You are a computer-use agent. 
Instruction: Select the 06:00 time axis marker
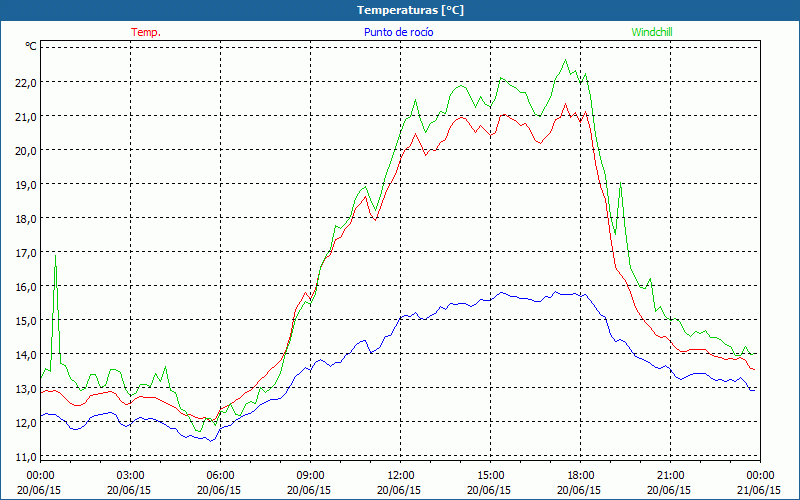(x=221, y=475)
